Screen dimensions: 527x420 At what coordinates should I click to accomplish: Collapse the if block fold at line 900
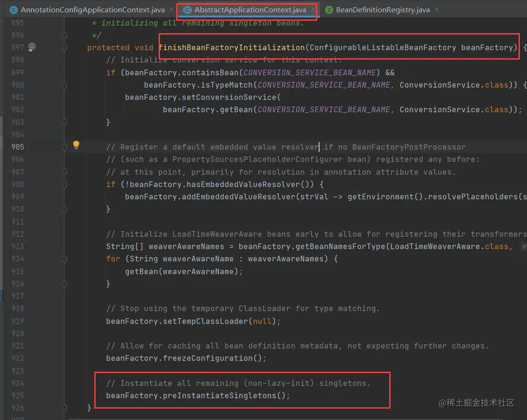click(64, 85)
